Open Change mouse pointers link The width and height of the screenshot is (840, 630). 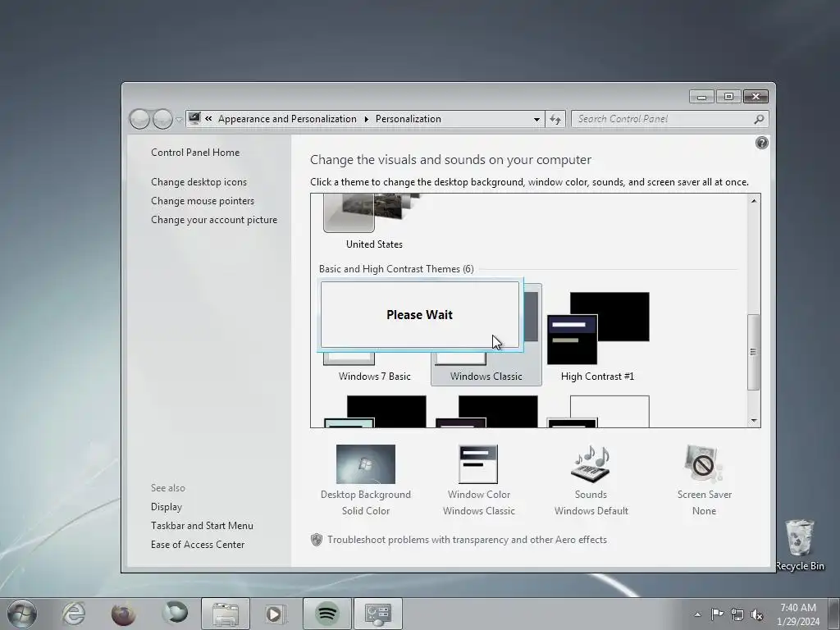[x=203, y=201]
